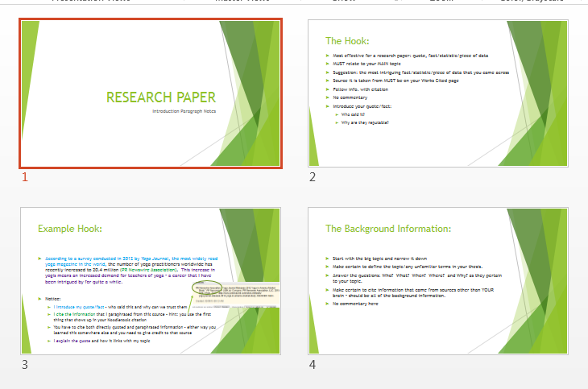The width and height of the screenshot is (588, 389).
Task: Click slide number 2 label
Action: point(313,177)
